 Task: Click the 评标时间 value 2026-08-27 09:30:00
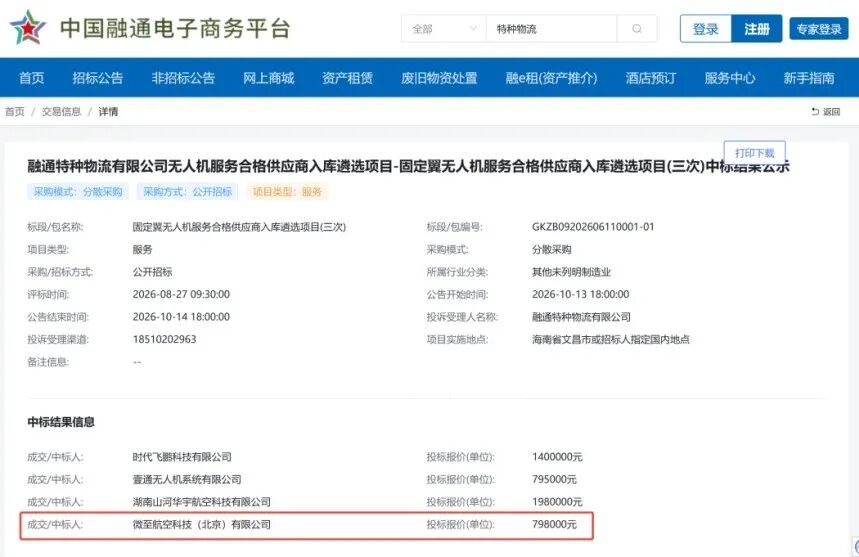coord(181,294)
